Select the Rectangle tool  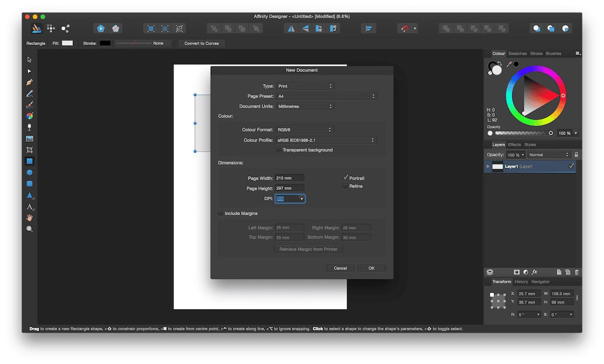pyautogui.click(x=29, y=161)
